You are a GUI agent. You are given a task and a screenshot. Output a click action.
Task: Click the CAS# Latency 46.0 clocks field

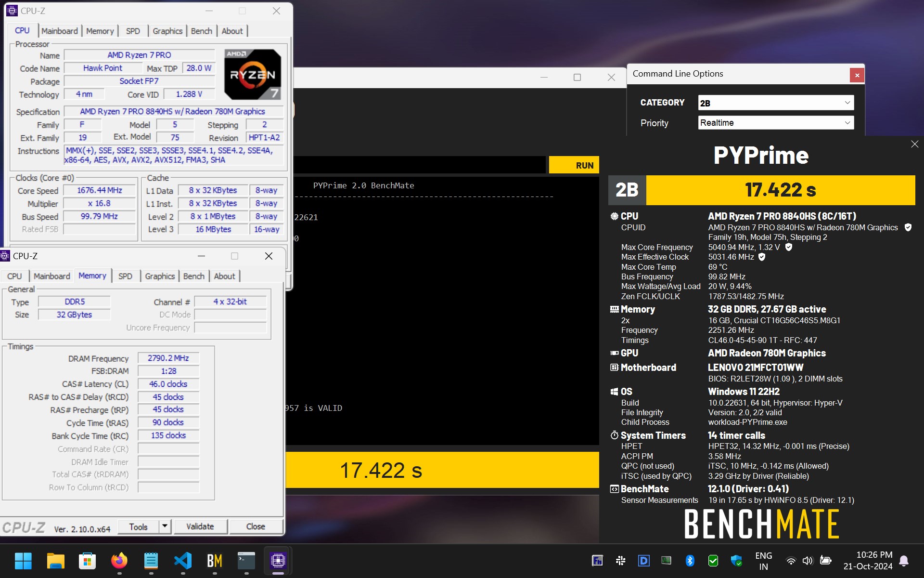tap(168, 384)
